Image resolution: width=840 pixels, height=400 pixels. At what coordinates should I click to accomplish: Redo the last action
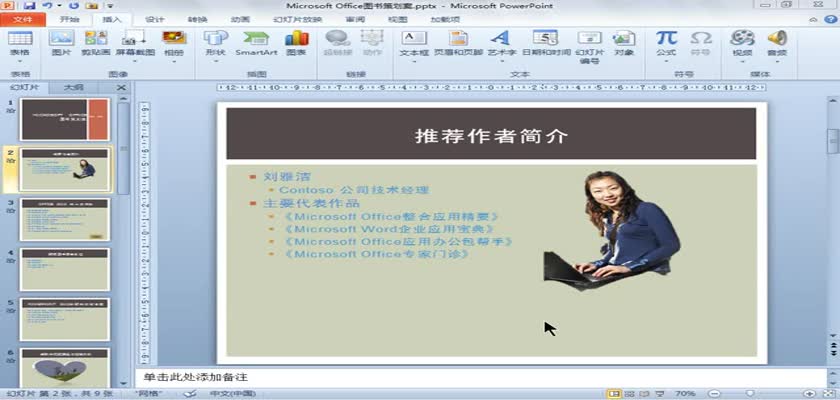(x=74, y=6)
